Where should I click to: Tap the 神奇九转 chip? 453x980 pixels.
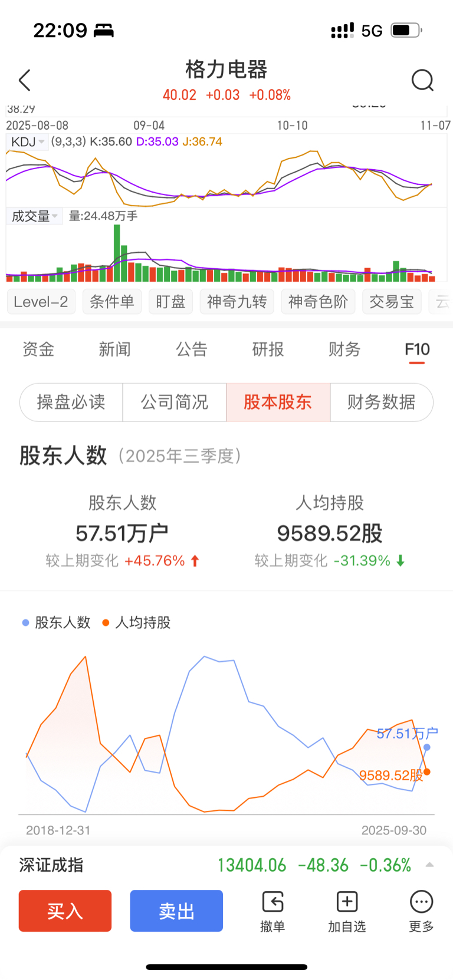click(x=237, y=302)
